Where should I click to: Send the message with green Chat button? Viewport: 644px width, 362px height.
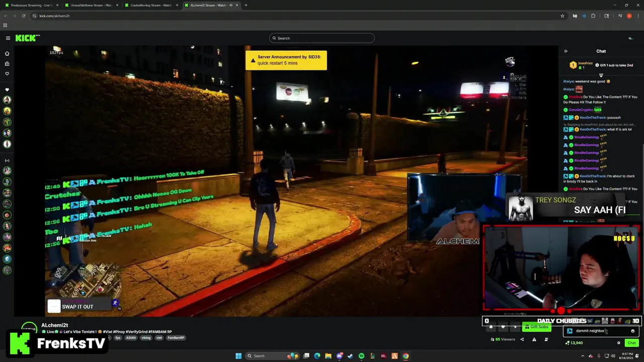coord(631,343)
